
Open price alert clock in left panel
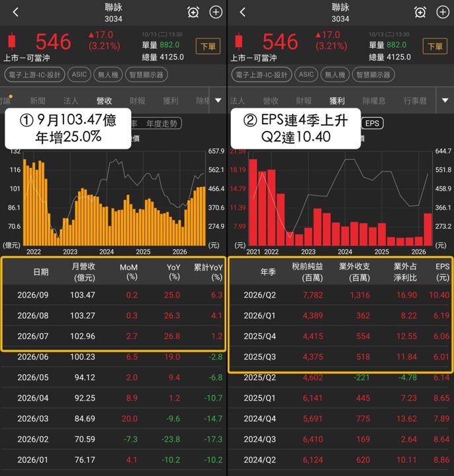[x=193, y=13]
